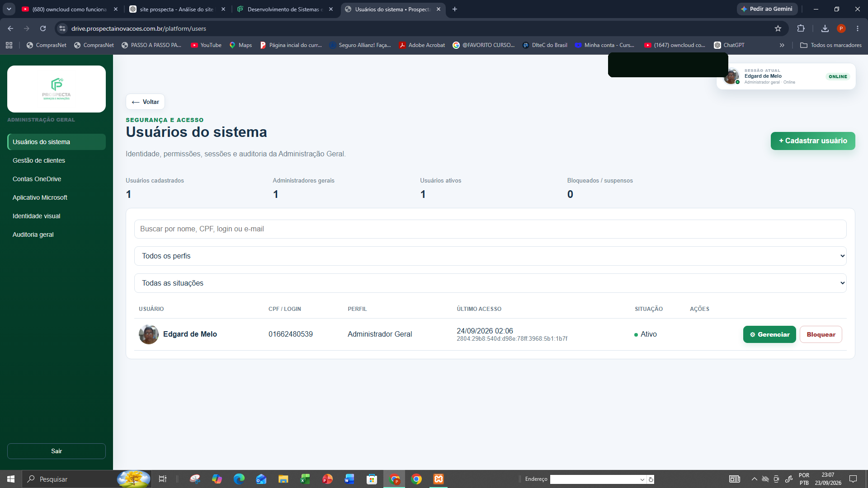Close the Usuários do sistema tab
868x488 pixels.
439,9
